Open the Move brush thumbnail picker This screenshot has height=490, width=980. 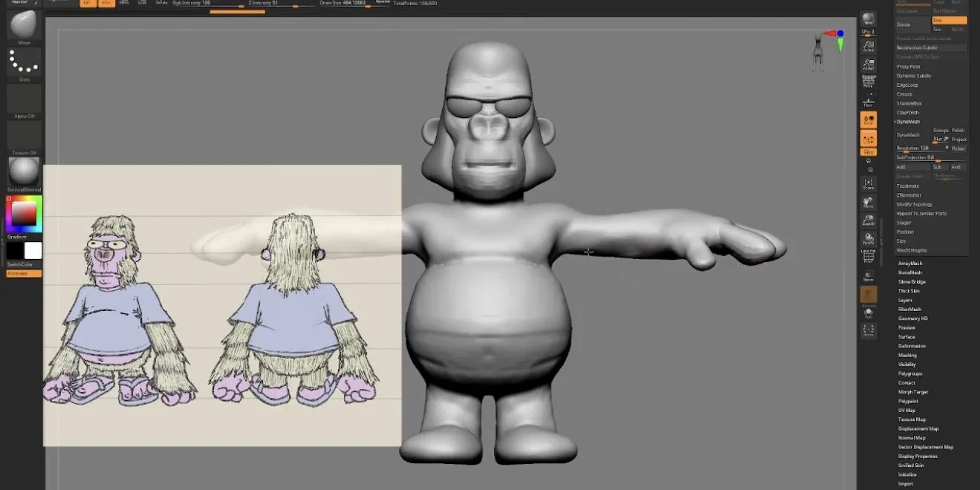[25, 25]
